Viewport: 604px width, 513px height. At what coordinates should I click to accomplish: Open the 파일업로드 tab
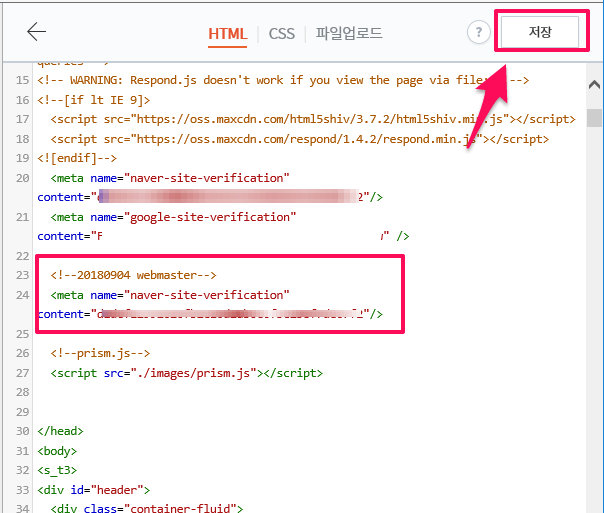pos(349,34)
